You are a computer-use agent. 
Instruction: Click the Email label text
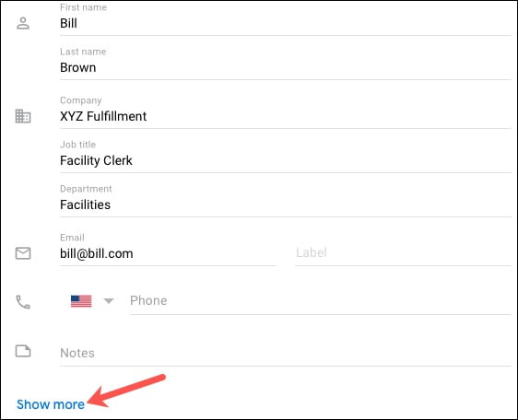tap(72, 238)
